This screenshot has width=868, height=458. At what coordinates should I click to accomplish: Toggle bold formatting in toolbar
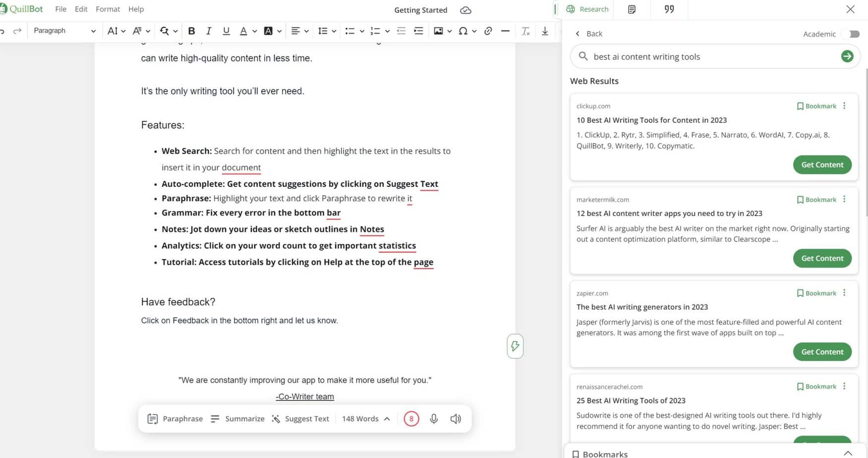[191, 31]
